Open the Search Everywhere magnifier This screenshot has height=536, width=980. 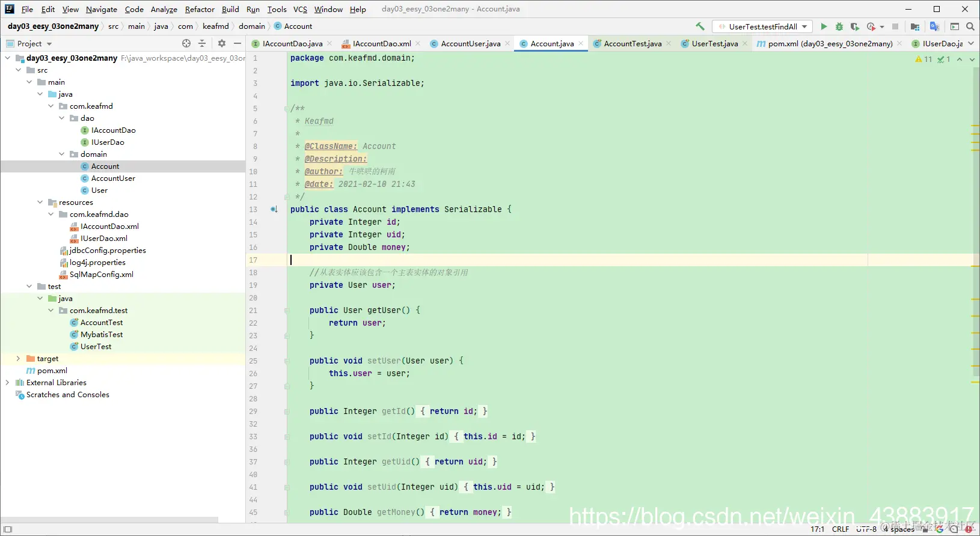pyautogui.click(x=970, y=26)
